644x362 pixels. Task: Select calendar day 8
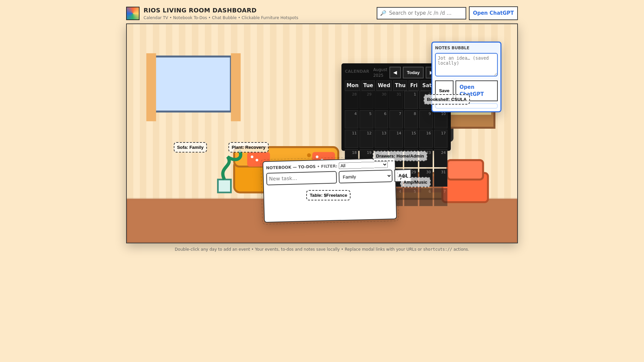[x=411, y=119]
